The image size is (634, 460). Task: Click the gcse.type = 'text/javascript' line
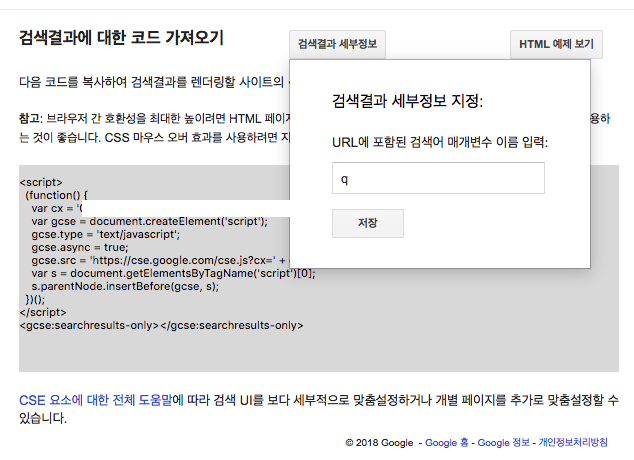tap(106, 234)
